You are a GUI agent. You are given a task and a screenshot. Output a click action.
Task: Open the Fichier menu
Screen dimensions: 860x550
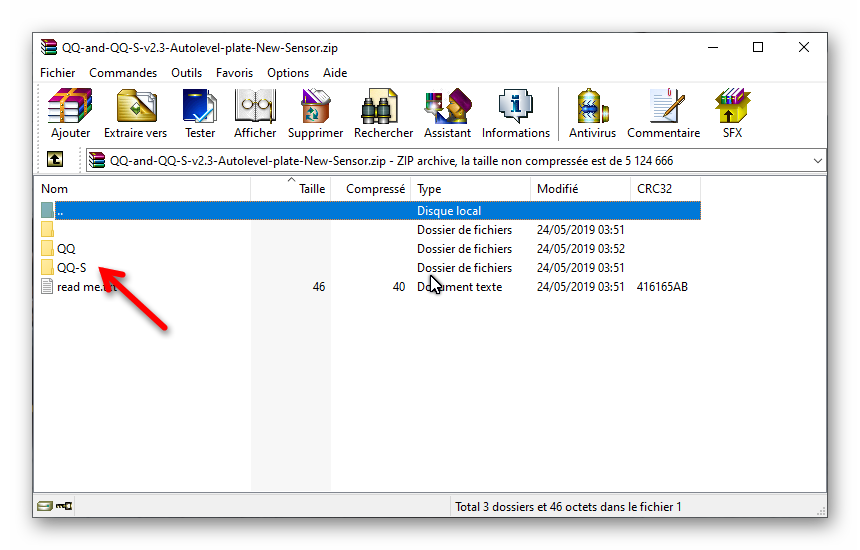pyautogui.click(x=58, y=73)
